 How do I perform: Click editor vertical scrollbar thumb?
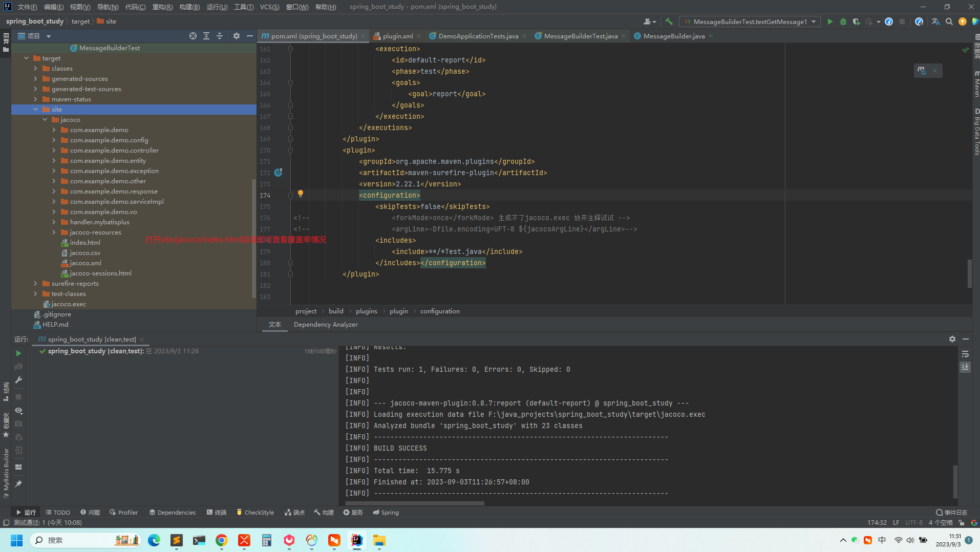click(x=969, y=273)
